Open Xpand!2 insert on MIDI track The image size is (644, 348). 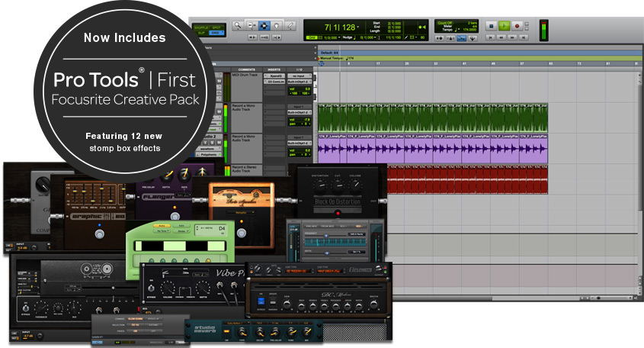(x=274, y=76)
